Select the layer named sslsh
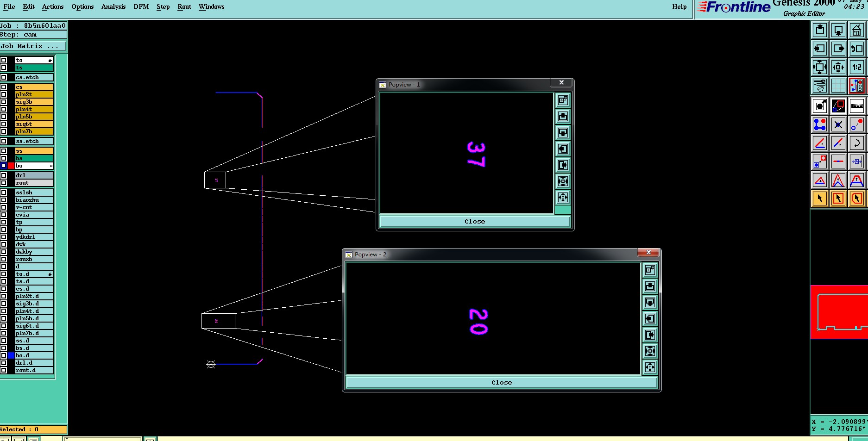Image resolution: width=868 pixels, height=441 pixels. pyautogui.click(x=34, y=193)
